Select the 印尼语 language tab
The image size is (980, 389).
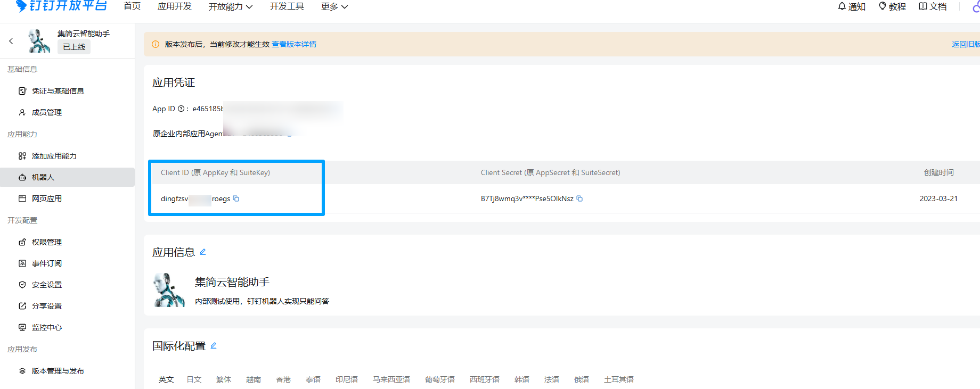pyautogui.click(x=347, y=379)
